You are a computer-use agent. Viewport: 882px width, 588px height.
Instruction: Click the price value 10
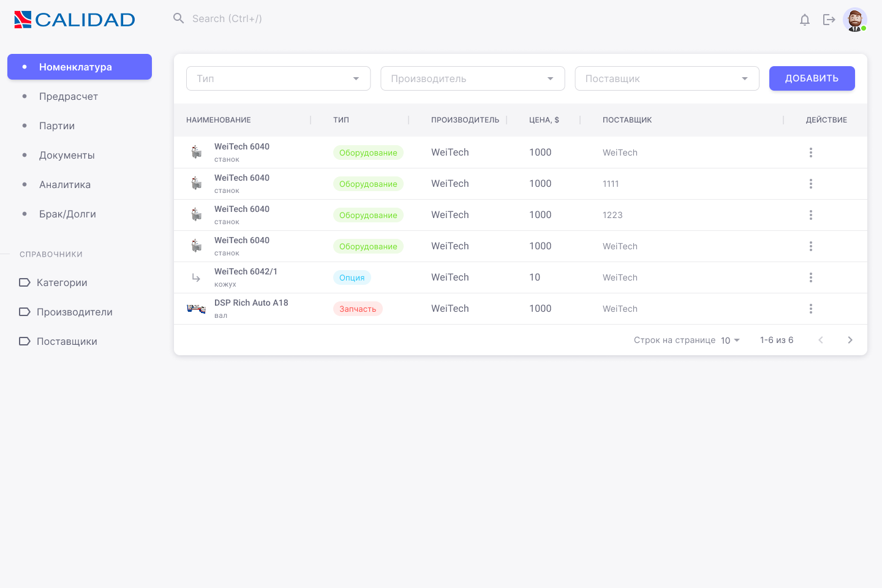535,277
